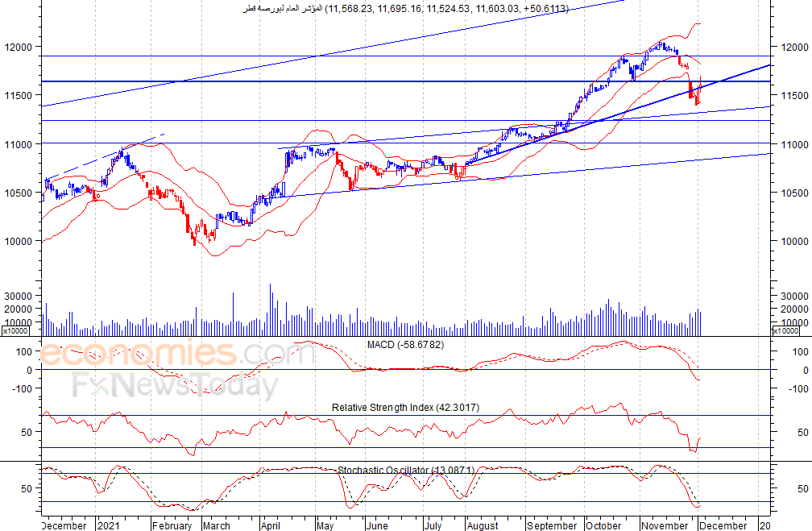This screenshot has height=531, width=812.
Task: Click MACD 0 value on the right axis
Action: (x=806, y=371)
